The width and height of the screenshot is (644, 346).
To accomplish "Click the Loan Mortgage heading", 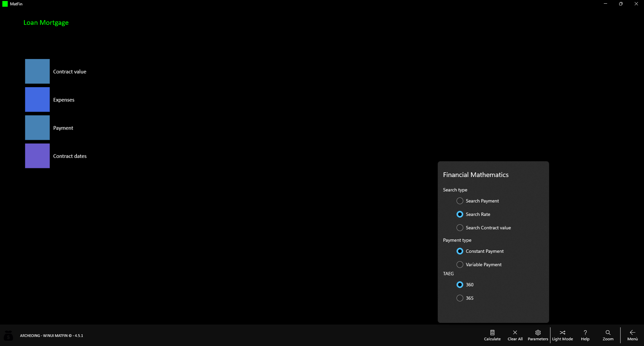I will point(46,22).
